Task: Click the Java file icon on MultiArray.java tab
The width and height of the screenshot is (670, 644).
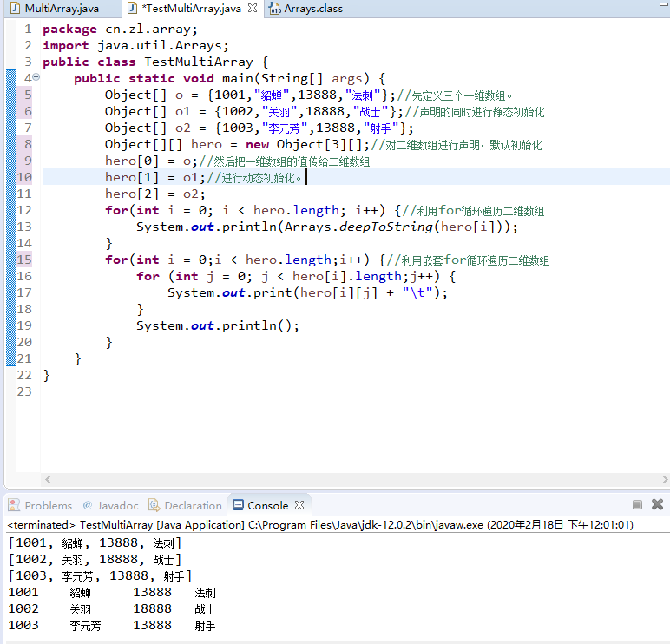Action: 16,9
